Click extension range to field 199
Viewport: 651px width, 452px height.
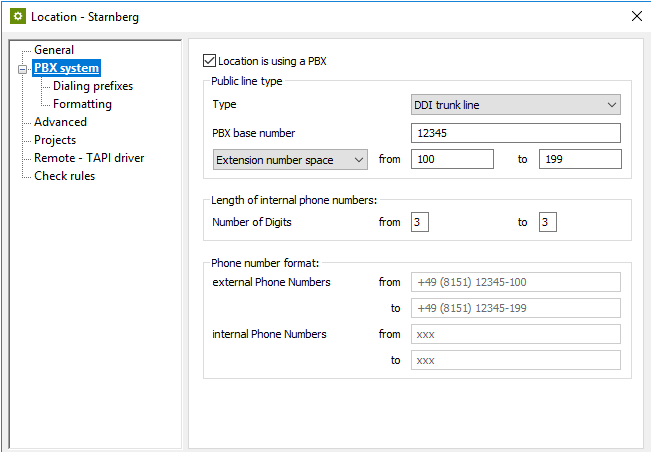pos(579,159)
